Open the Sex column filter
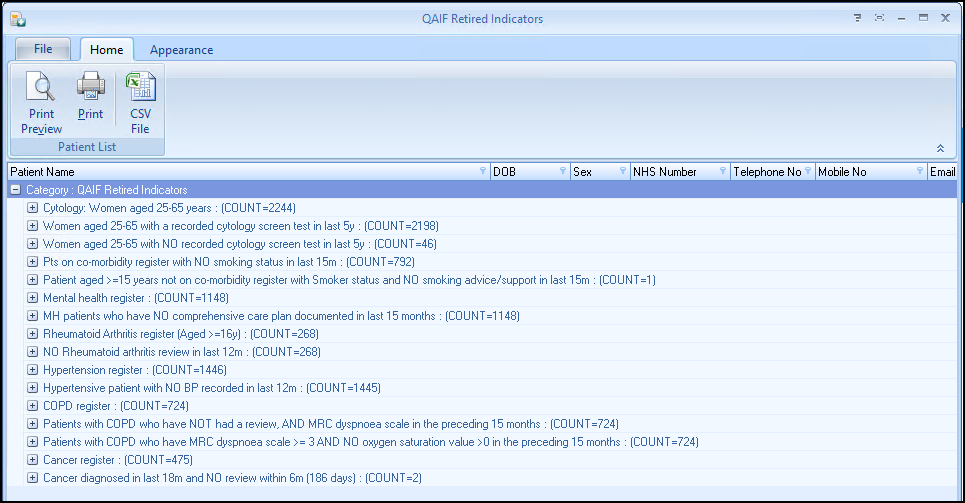965x503 pixels. [623, 172]
